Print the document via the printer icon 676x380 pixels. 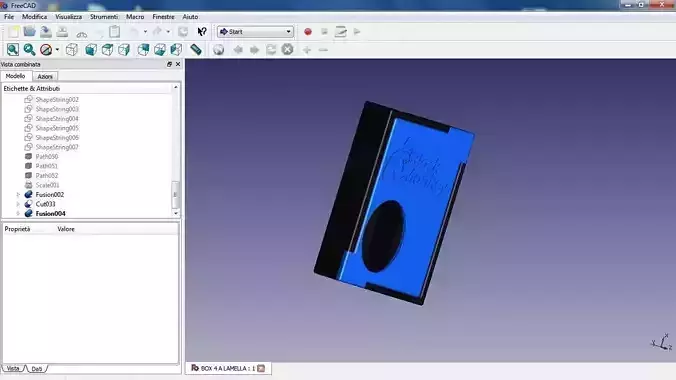tap(63, 31)
